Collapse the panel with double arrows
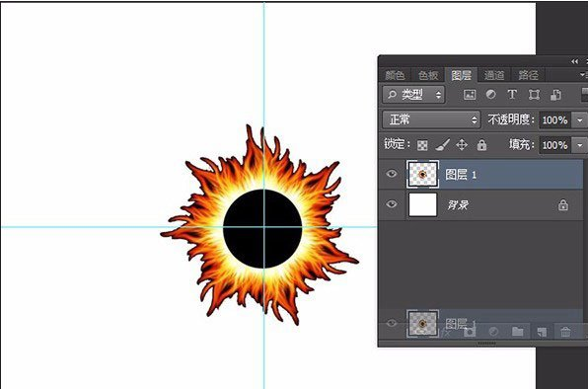The width and height of the screenshot is (588, 389). (x=575, y=61)
